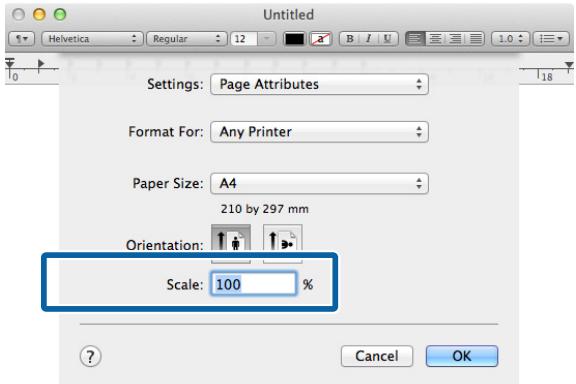Toggle underline formatting button

(x=388, y=39)
